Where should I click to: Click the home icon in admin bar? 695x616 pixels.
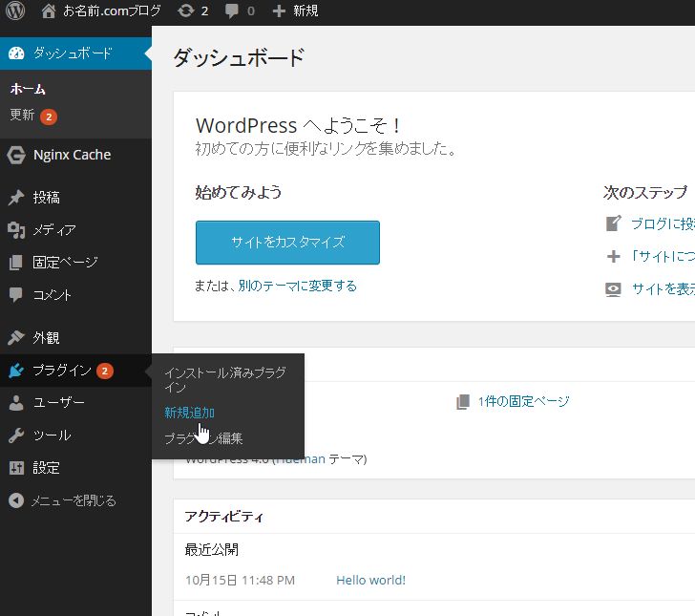[49, 11]
